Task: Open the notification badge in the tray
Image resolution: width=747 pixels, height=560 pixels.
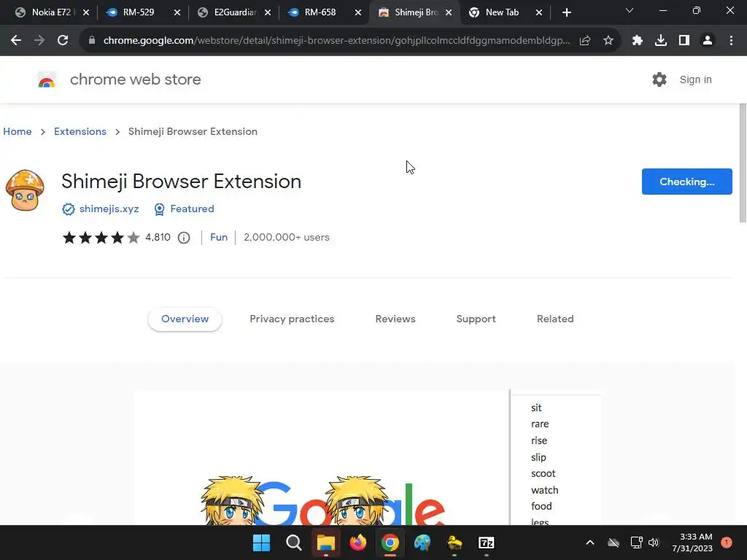Action: 726,542
